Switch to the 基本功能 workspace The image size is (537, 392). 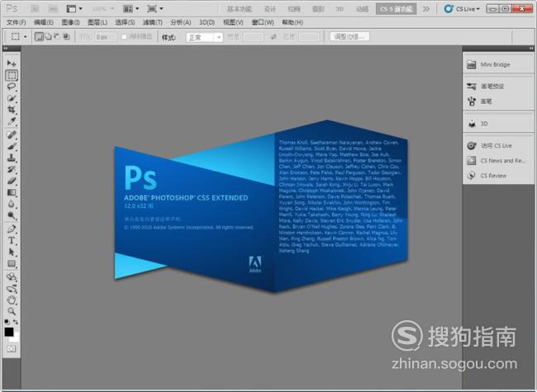pos(240,9)
